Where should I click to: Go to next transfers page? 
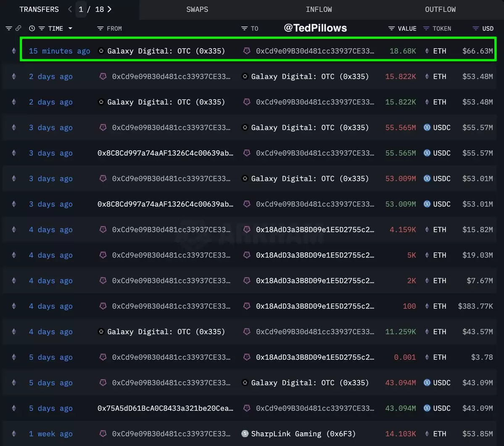point(109,9)
